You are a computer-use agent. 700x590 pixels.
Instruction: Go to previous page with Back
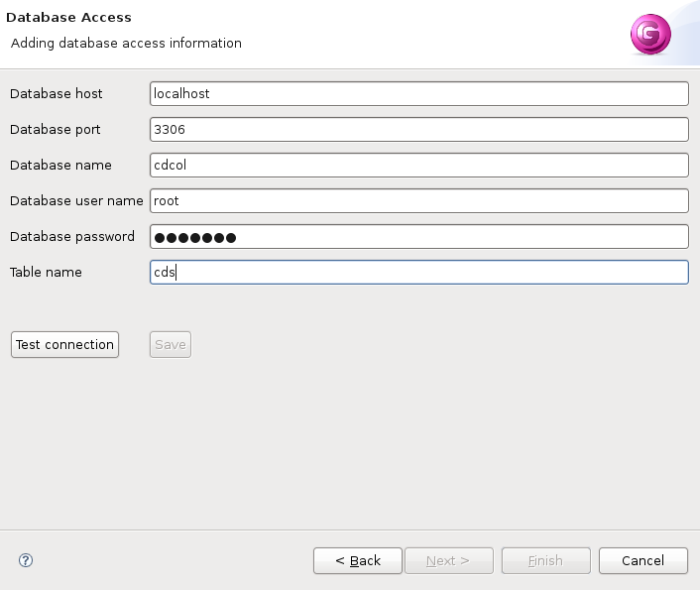[358, 560]
